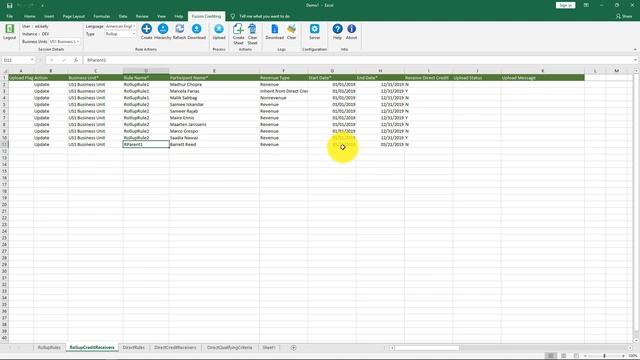This screenshot has width=640, height=360.
Task: Click the Ribbon Display Options icon
Action: (586, 5)
